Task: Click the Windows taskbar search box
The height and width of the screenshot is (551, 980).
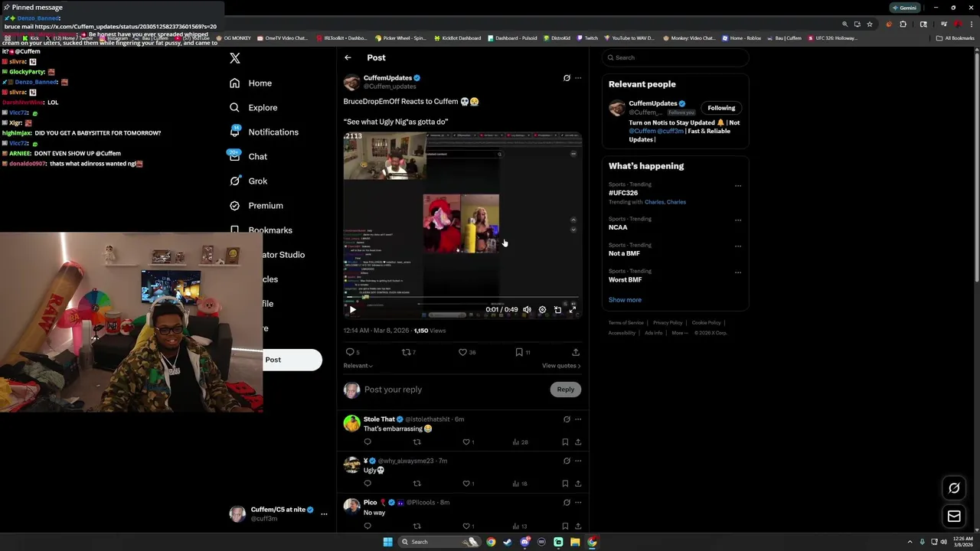Action: [438, 542]
